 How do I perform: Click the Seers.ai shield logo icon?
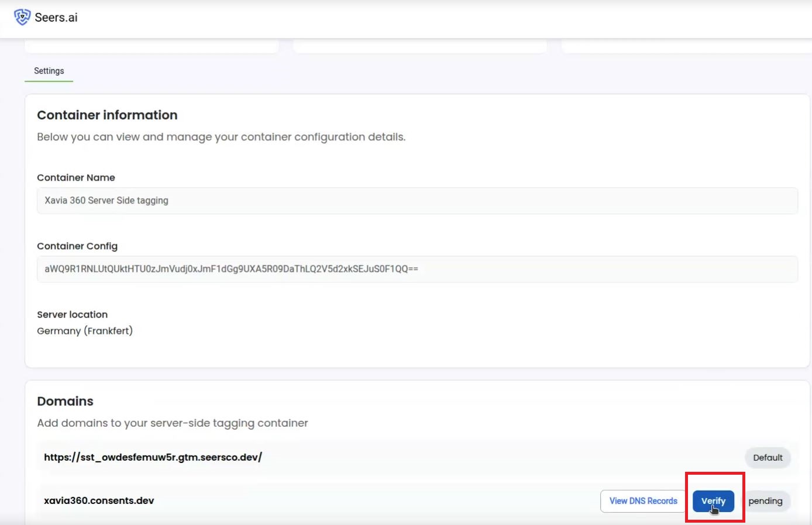tap(22, 17)
